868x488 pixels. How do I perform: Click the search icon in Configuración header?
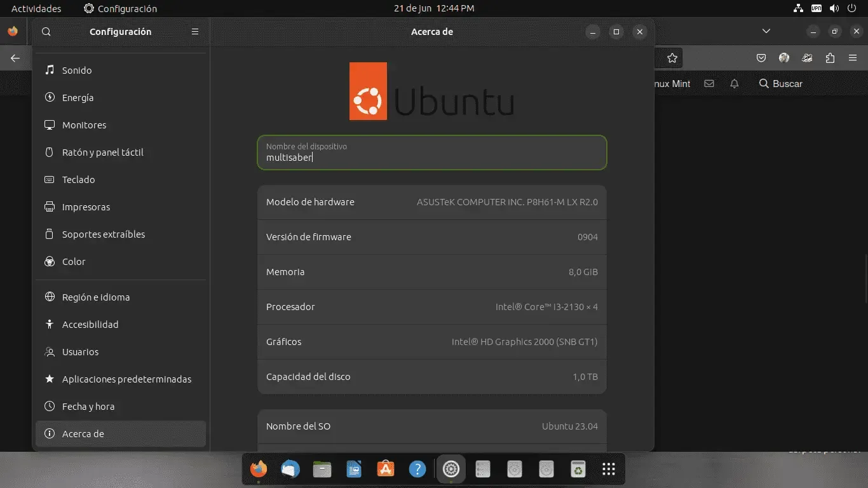point(46,32)
